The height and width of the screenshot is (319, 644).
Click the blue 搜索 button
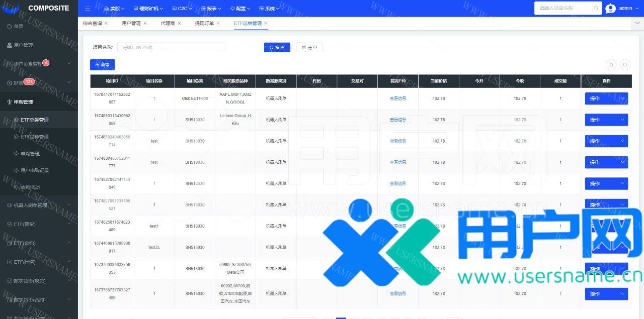277,47
